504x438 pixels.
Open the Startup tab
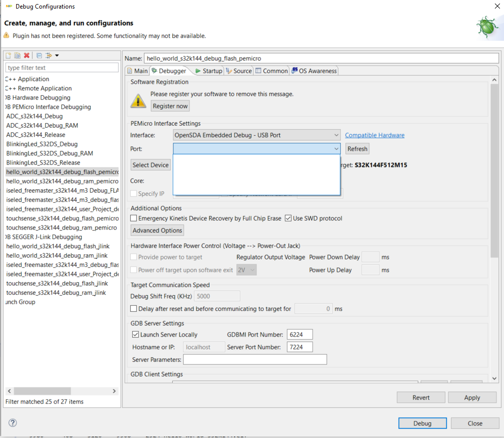click(x=209, y=71)
